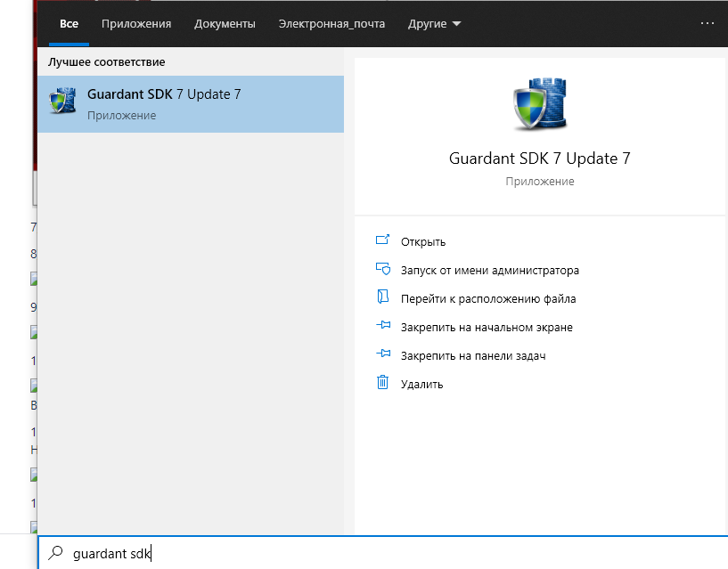Click the Открыть open-window icon

coord(383,241)
